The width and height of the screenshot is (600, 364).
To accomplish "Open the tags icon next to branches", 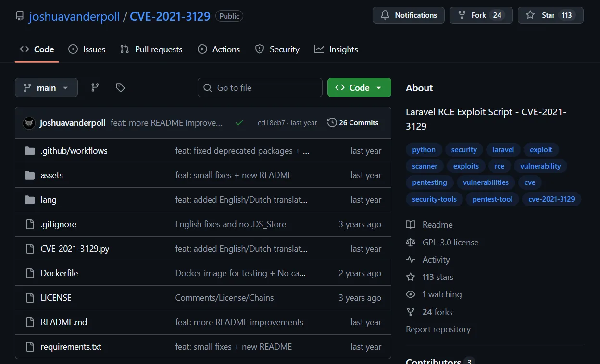I will coord(120,87).
